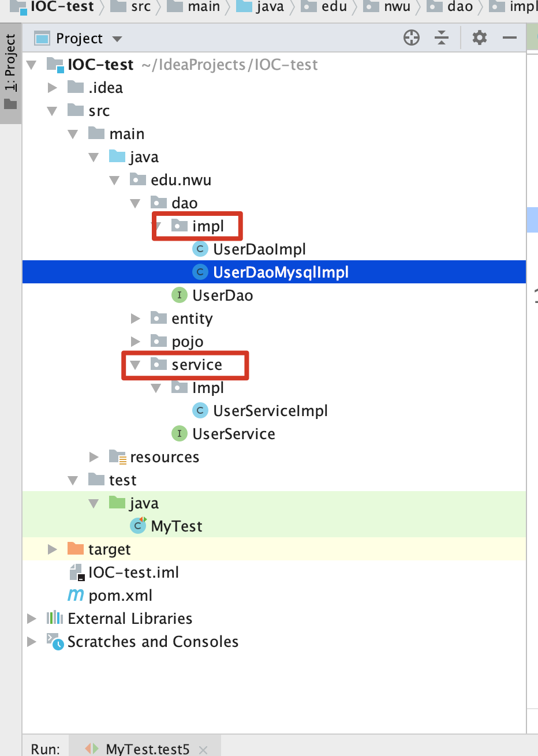Click IOC-test in the breadcrumb bar
This screenshot has height=756, width=538.
(x=62, y=7)
